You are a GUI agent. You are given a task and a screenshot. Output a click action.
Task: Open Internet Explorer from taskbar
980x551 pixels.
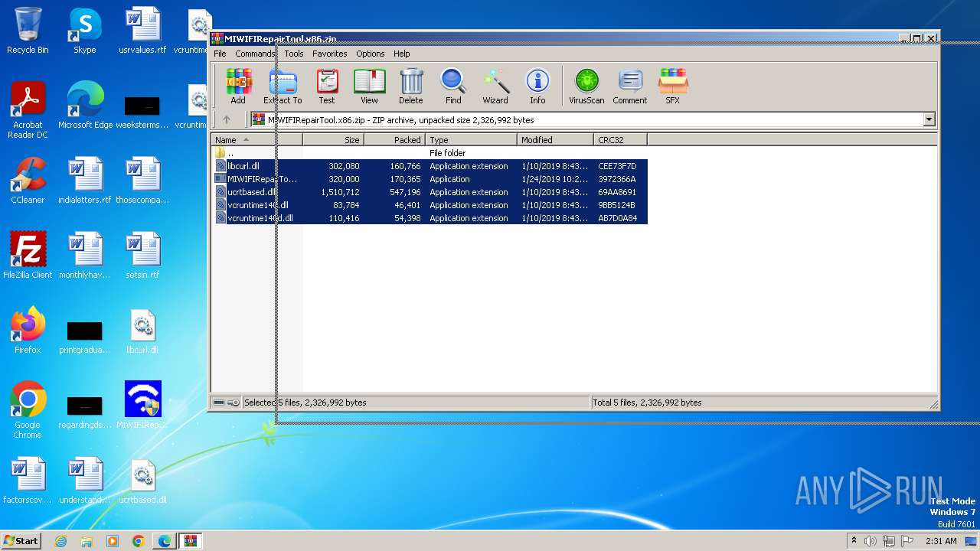[60, 541]
